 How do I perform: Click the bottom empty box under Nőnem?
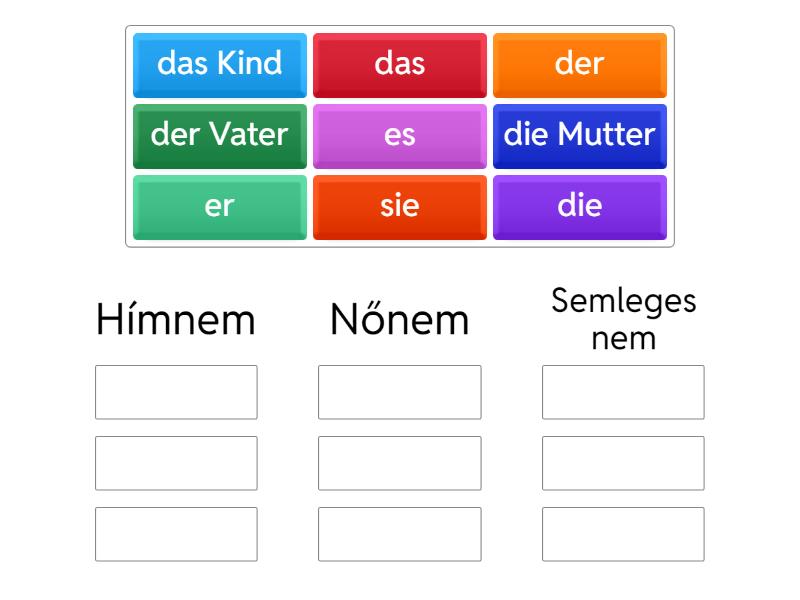pos(400,534)
